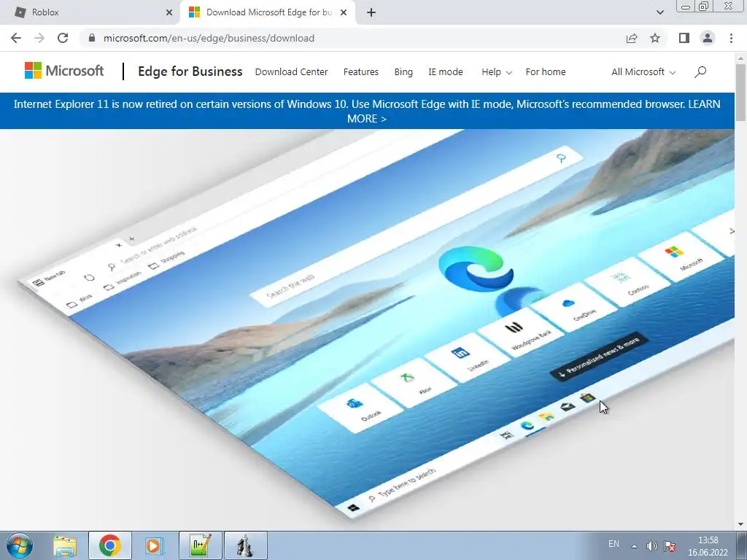Click the Action Center flag icon
The image size is (747, 560).
pos(670,545)
